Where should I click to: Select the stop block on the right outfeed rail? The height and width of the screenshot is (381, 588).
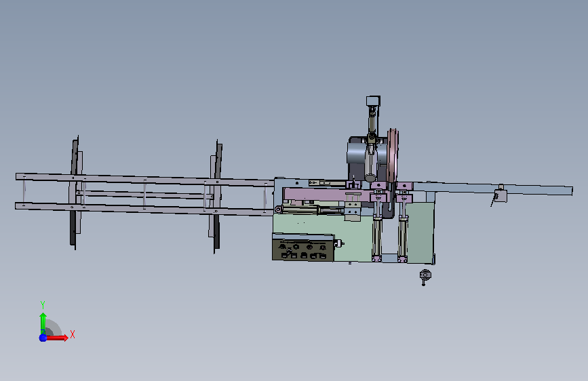(501, 195)
